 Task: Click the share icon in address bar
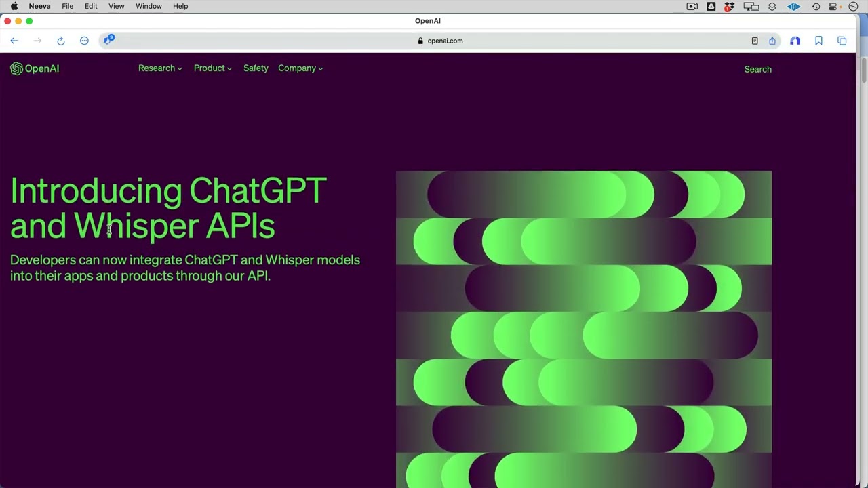point(772,41)
